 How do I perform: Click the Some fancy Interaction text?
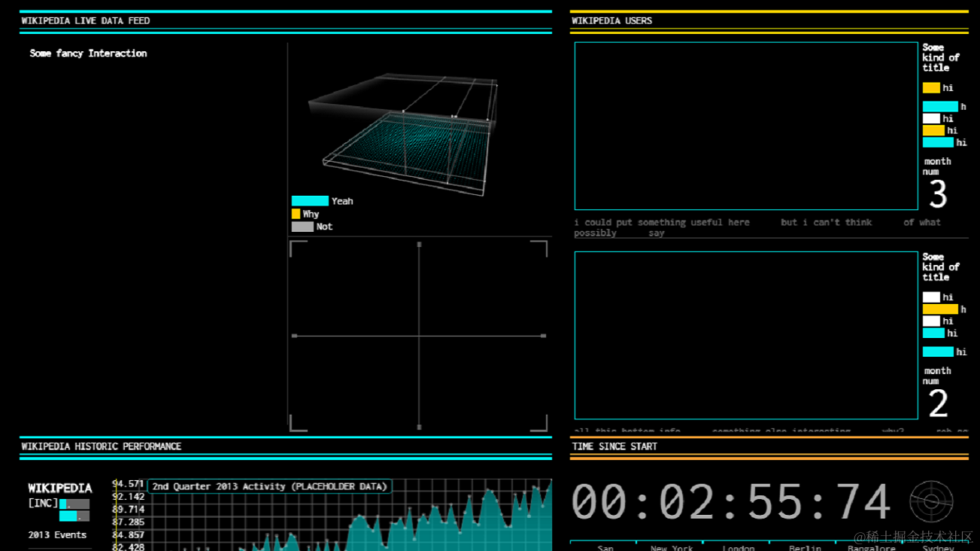[88, 53]
